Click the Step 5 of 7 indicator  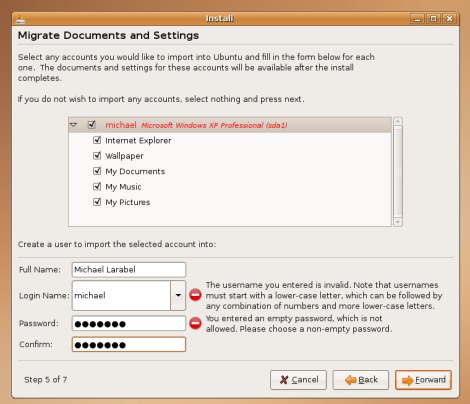click(x=46, y=379)
